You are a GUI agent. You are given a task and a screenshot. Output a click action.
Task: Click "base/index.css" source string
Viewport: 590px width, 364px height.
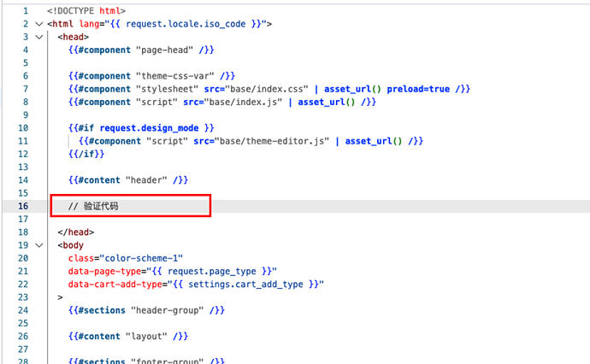(267, 89)
